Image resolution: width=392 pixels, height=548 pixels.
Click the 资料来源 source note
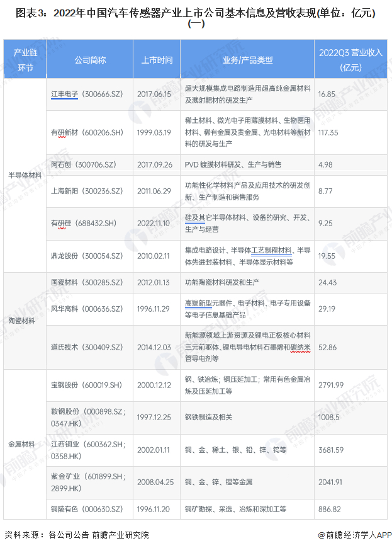tap(76, 535)
